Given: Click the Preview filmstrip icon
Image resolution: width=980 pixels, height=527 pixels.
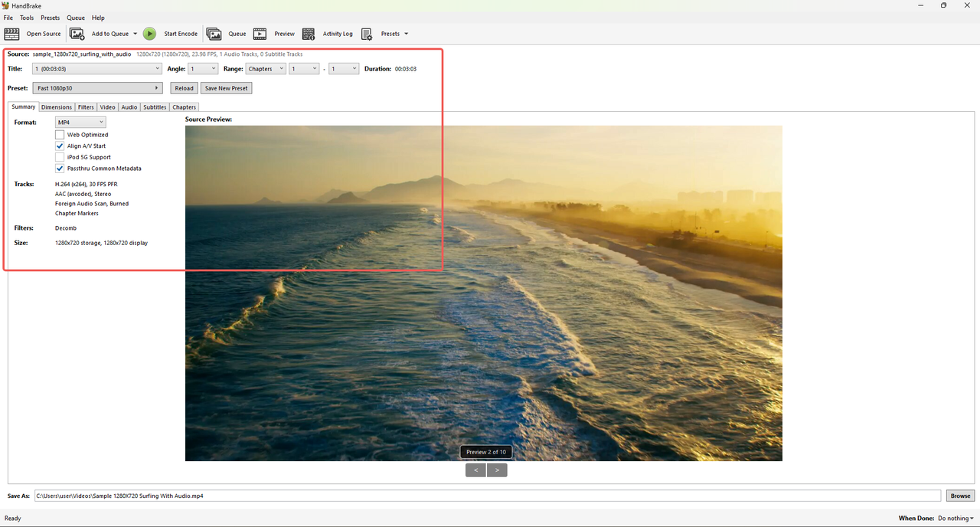Looking at the screenshot, I should [x=260, y=34].
